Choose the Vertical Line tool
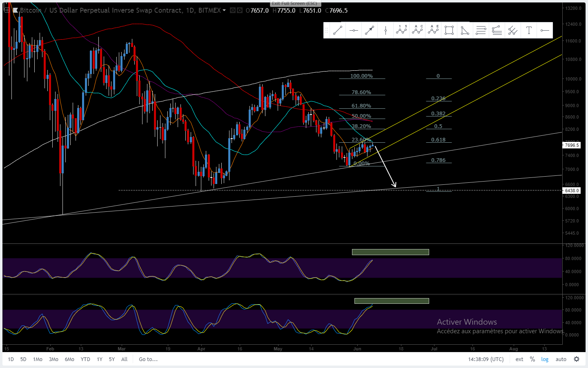This screenshot has height=368, width=588. click(385, 30)
